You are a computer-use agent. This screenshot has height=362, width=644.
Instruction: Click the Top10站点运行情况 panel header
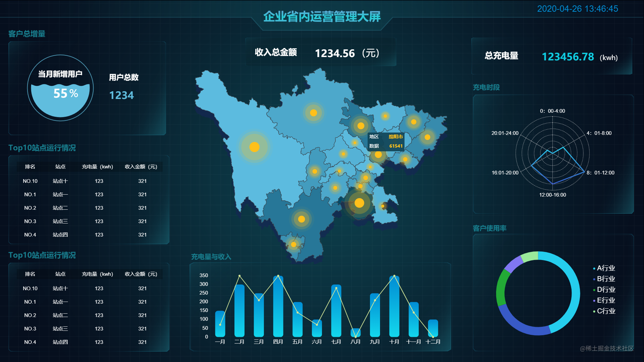[x=42, y=148]
